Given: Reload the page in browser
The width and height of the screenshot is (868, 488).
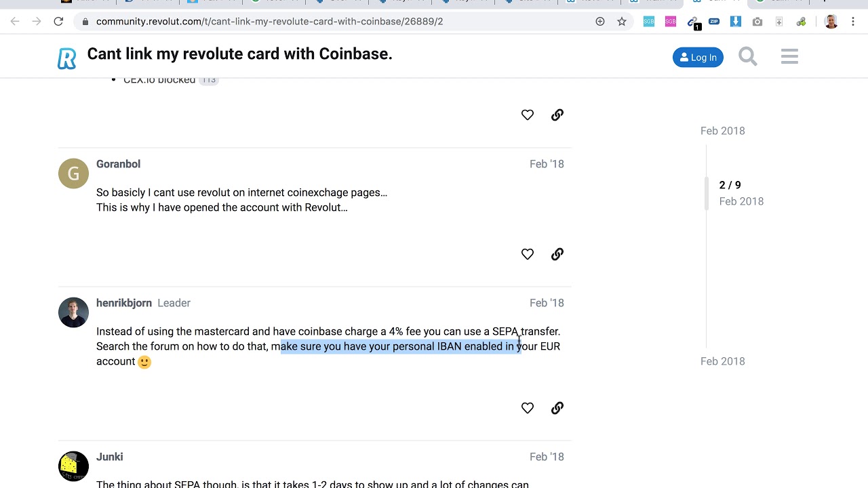Looking at the screenshot, I should tap(58, 22).
